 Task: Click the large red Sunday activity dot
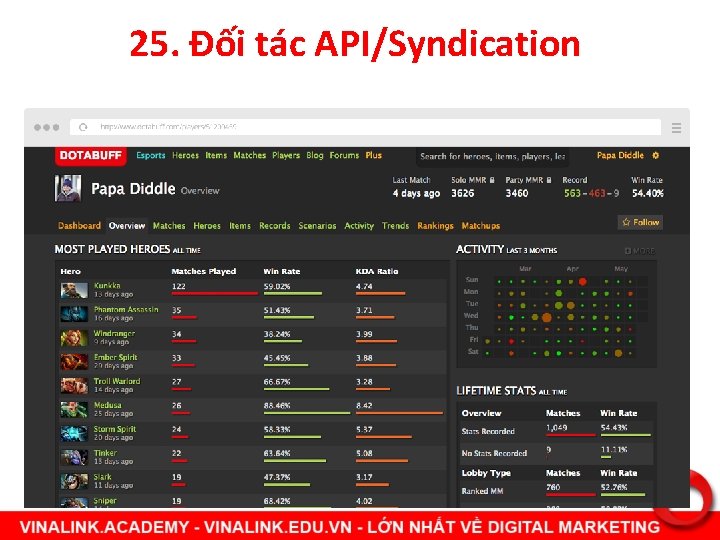[583, 281]
